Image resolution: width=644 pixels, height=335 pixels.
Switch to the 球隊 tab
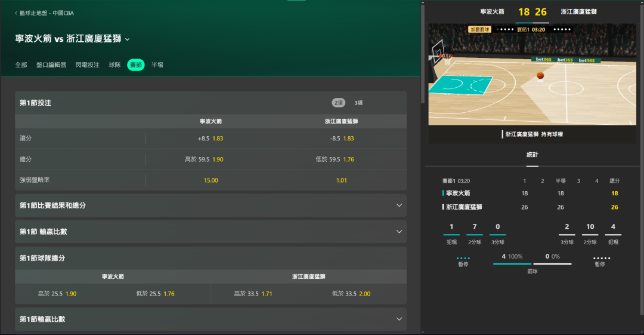(x=114, y=65)
